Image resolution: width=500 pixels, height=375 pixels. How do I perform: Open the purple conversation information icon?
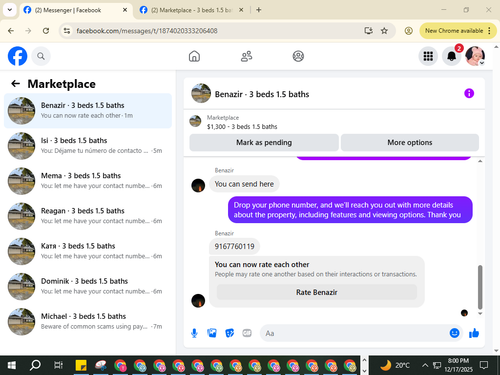click(x=469, y=93)
